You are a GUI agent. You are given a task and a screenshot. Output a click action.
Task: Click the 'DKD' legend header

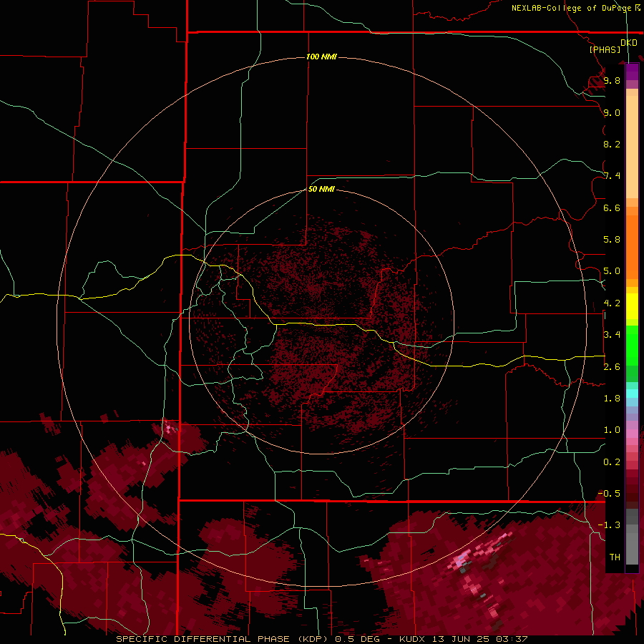629,43
